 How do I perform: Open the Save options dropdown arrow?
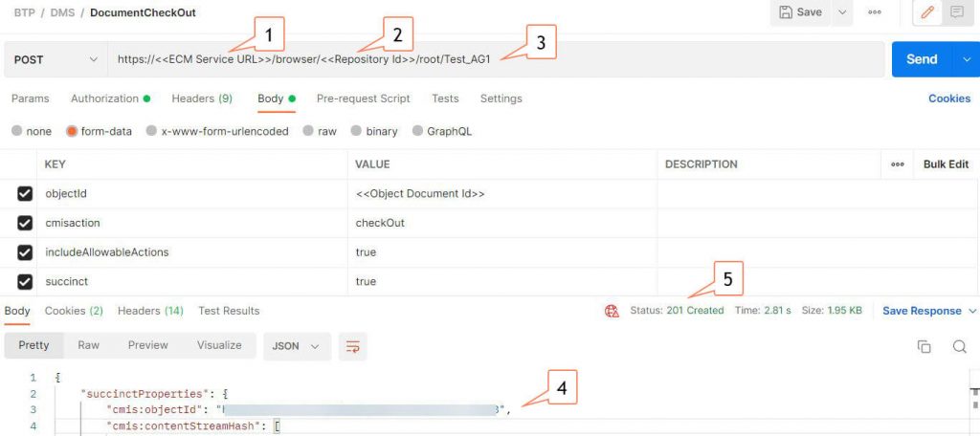pyautogui.click(x=842, y=12)
